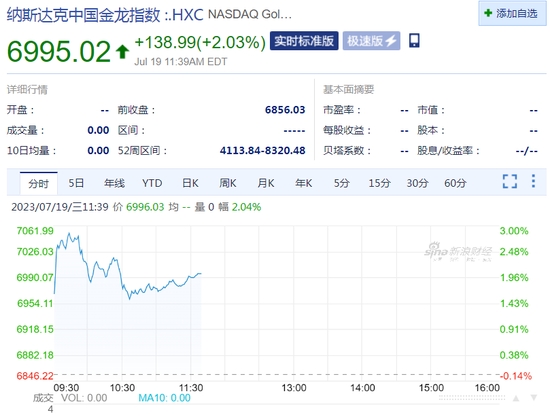Click the mobile phone version icon
Image resolution: width=550 pixels, height=417 pixels.
[414, 40]
